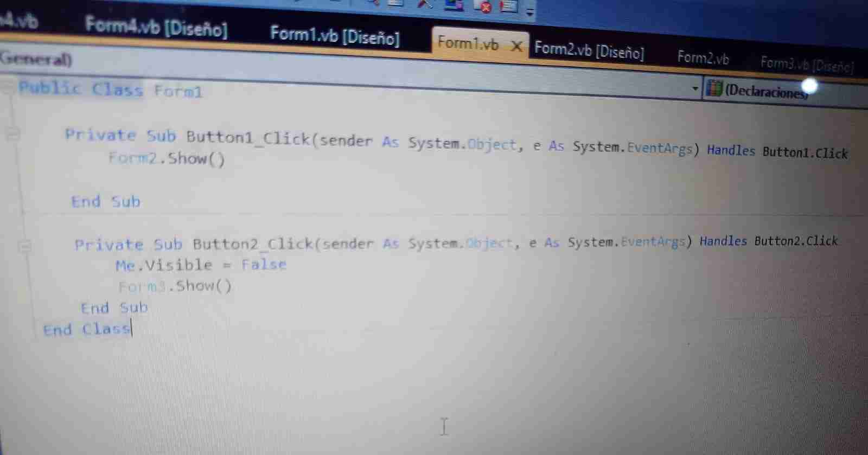Close the Form1.vb tab with the X

coord(517,47)
